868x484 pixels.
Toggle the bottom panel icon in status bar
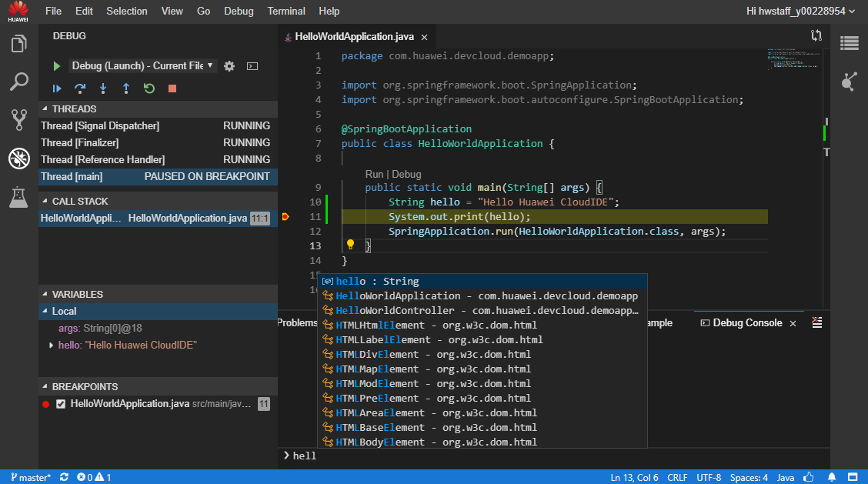(x=853, y=477)
